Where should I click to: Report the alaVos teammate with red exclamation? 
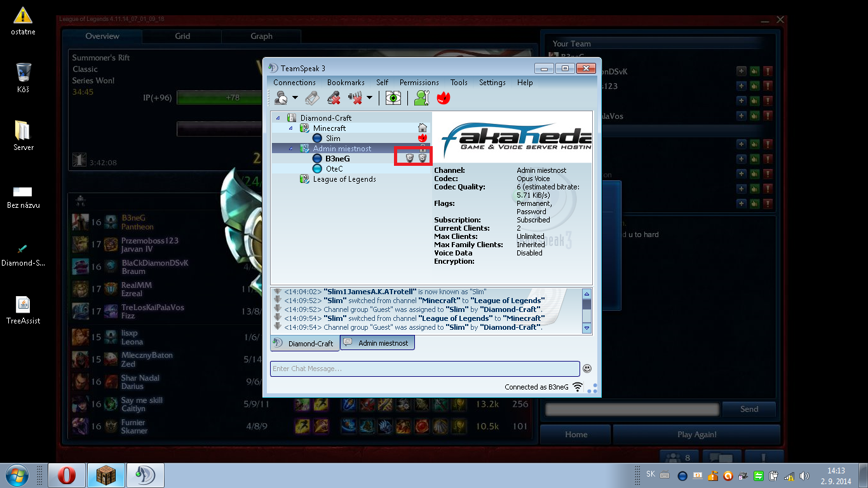[768, 116]
